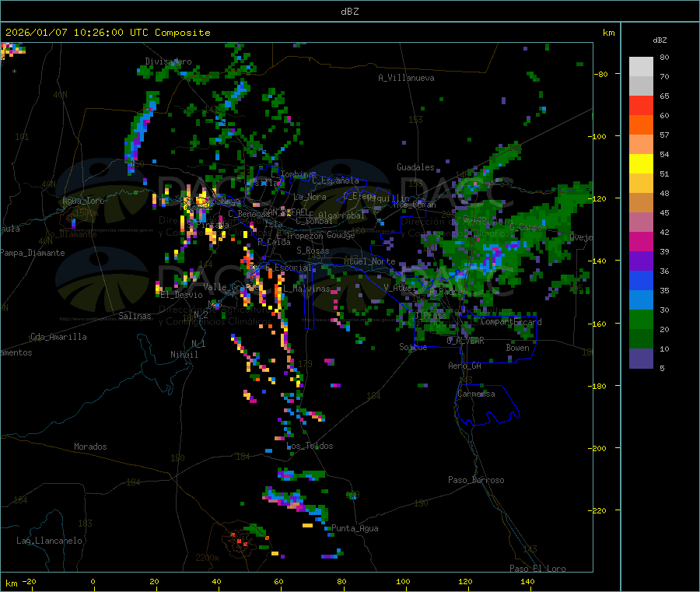Click the Aero_GA location label
This screenshot has height=592, width=700.
(465, 366)
